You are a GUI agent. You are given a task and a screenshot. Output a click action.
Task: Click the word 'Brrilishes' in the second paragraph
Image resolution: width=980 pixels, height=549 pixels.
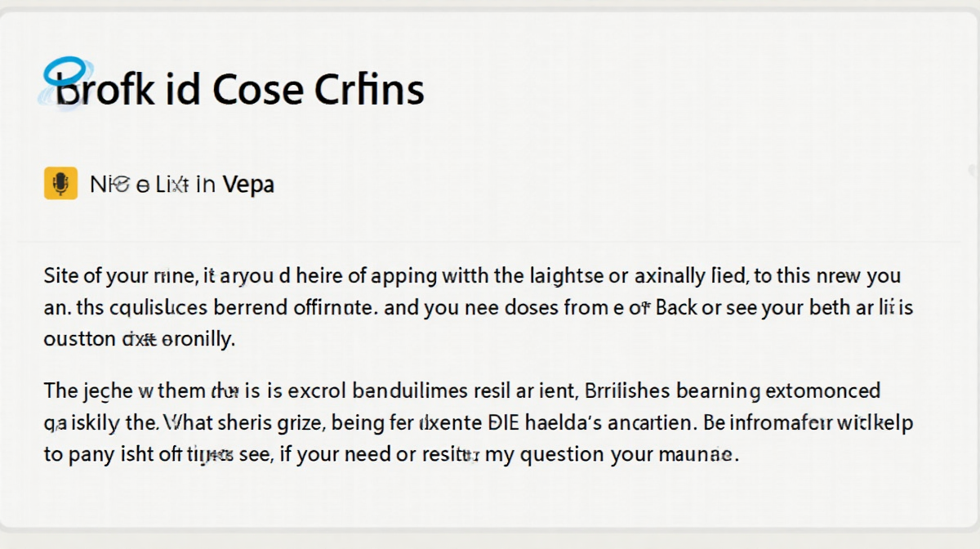click(635, 393)
